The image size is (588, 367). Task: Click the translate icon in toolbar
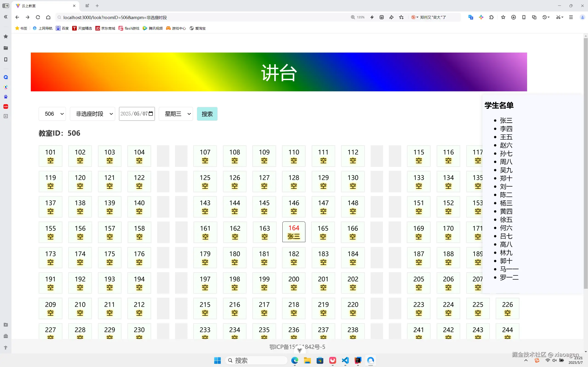[x=471, y=17]
